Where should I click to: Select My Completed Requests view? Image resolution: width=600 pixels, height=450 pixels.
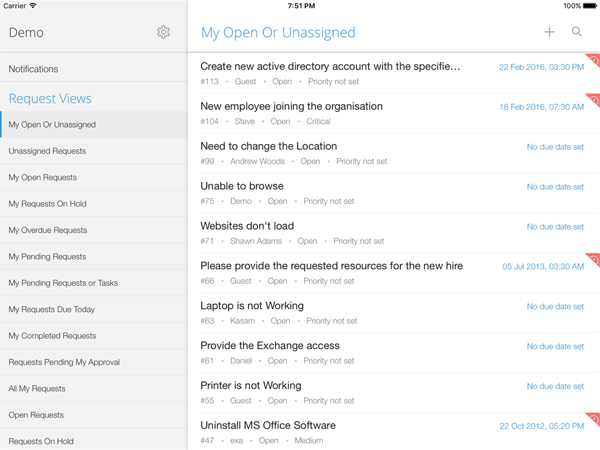[52, 336]
